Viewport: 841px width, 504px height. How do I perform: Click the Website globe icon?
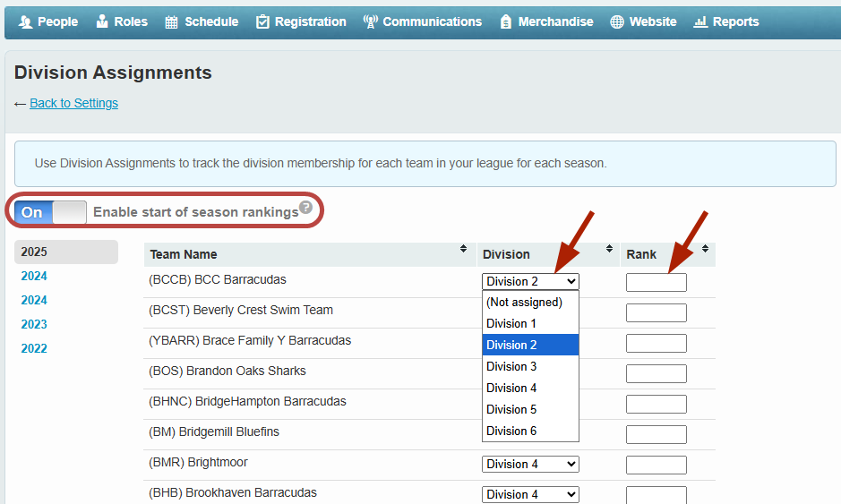617,21
